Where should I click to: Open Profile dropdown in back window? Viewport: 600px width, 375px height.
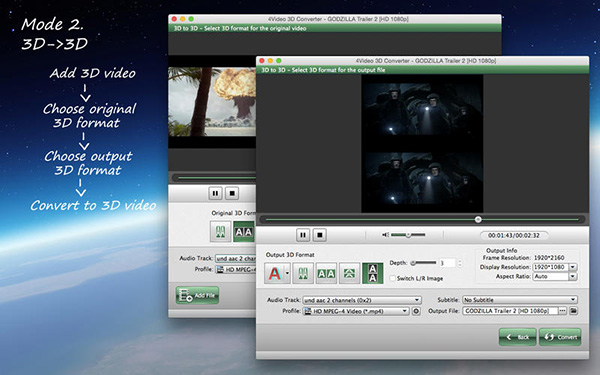(235, 269)
